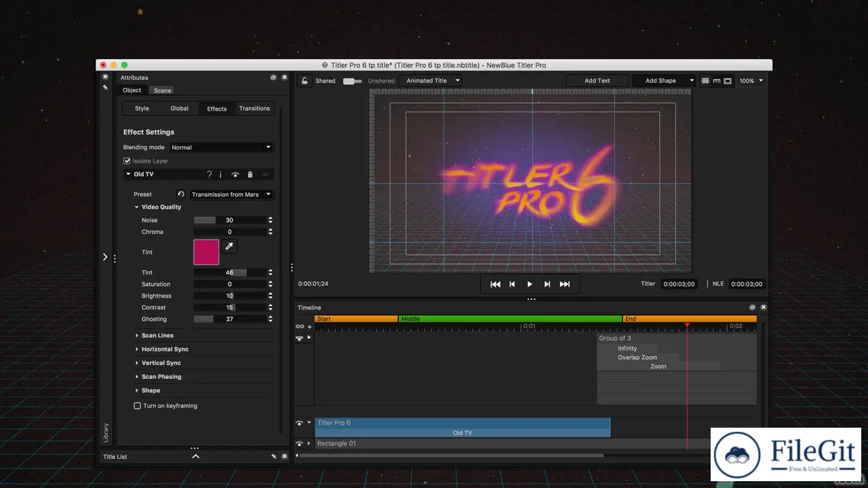The height and width of the screenshot is (488, 868).
Task: Uncheck the Isolate Layer checkbox
Action: (x=127, y=161)
